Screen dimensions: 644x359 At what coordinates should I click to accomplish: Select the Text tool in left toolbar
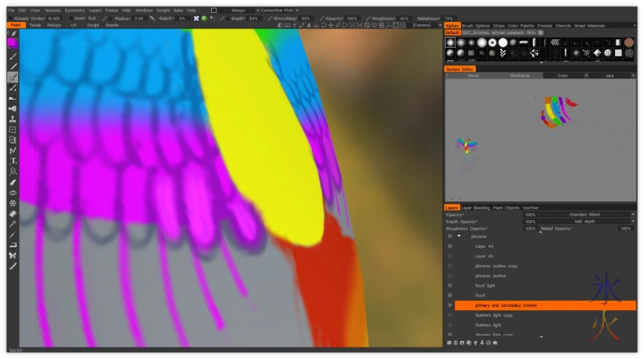(x=13, y=161)
